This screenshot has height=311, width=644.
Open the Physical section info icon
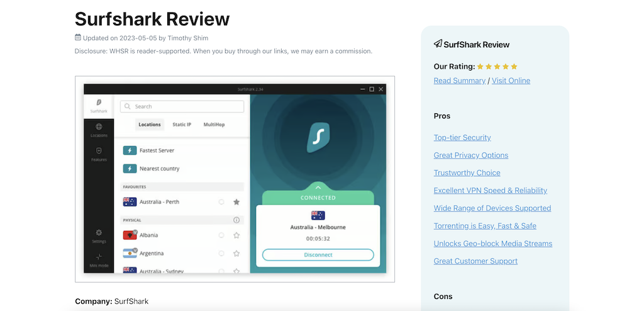pos(236,220)
